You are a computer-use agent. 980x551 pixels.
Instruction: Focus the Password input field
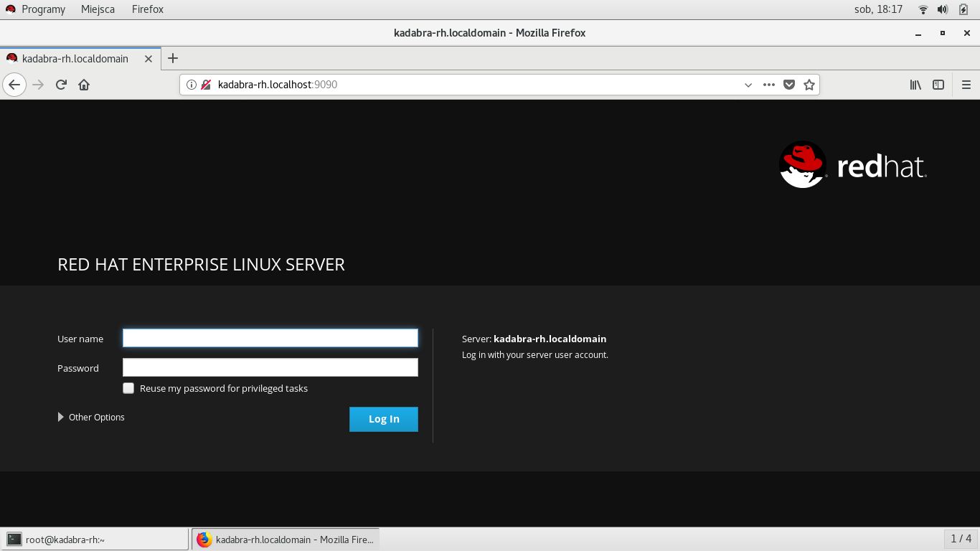[x=270, y=367]
